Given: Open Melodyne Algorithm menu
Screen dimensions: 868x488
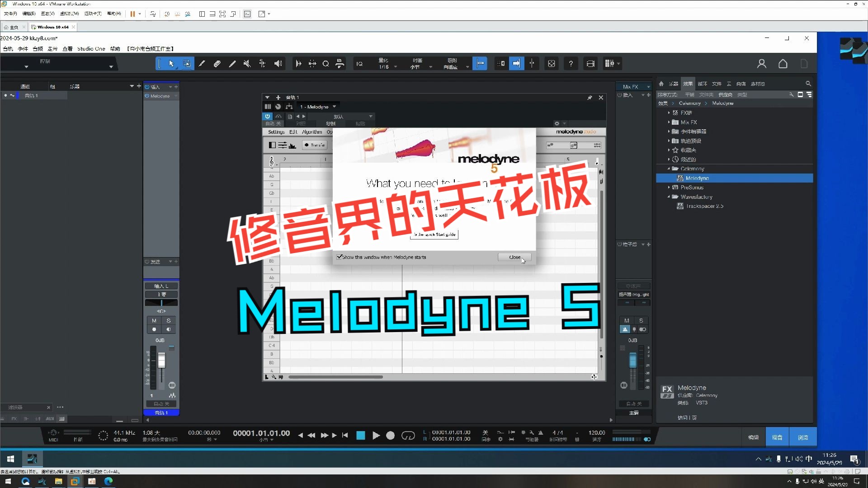Looking at the screenshot, I should (x=312, y=132).
